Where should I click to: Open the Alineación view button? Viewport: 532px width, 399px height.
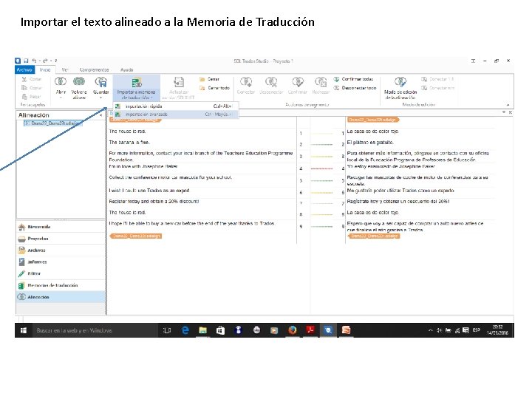(x=61, y=297)
